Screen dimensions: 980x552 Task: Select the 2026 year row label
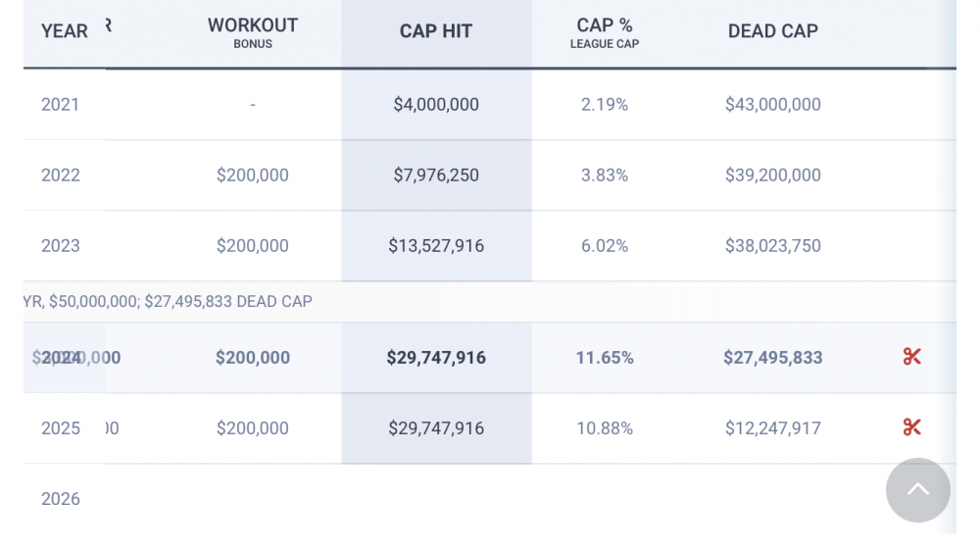61,499
